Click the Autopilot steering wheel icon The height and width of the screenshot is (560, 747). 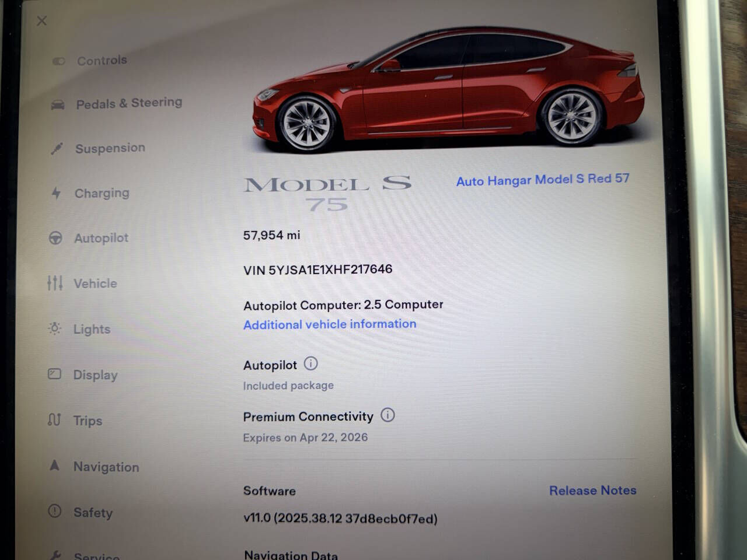pyautogui.click(x=55, y=238)
